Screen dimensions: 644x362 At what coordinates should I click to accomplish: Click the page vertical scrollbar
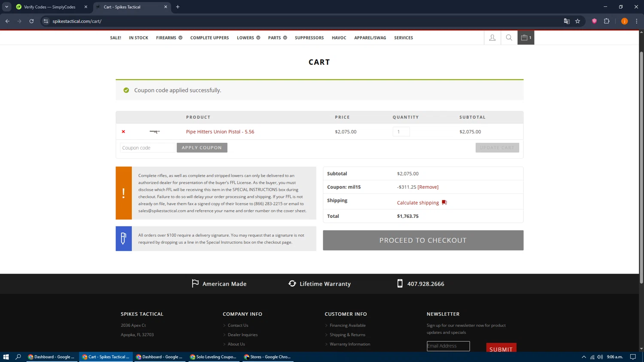(641, 167)
